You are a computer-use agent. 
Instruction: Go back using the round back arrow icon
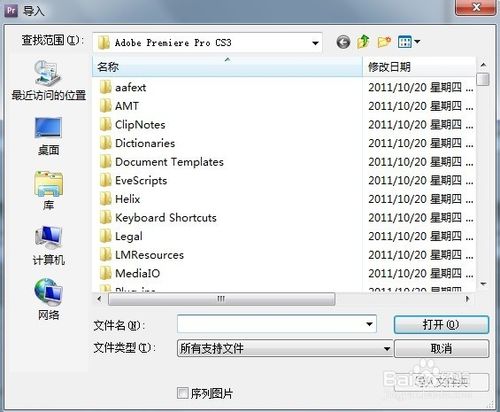tap(343, 42)
